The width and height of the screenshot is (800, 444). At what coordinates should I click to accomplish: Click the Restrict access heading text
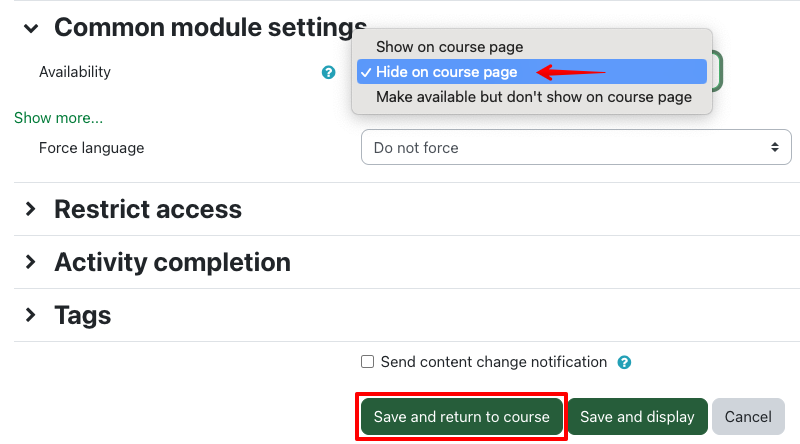point(147,209)
